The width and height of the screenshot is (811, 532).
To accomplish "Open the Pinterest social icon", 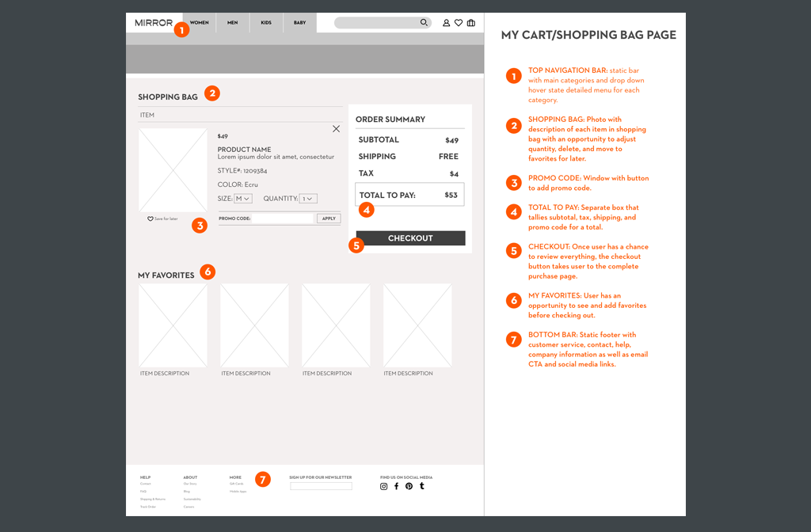I will tap(409, 486).
